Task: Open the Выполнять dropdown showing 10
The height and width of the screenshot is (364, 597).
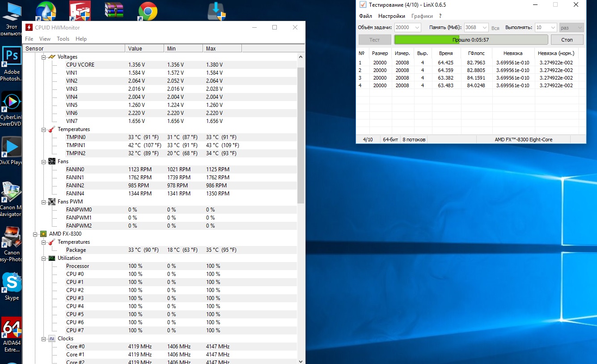Action: 546,28
